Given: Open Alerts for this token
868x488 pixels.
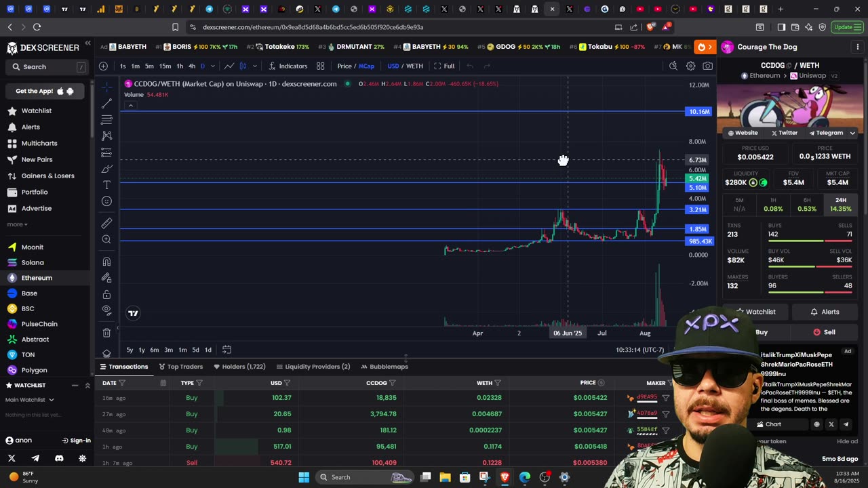Looking at the screenshot, I should point(825,312).
